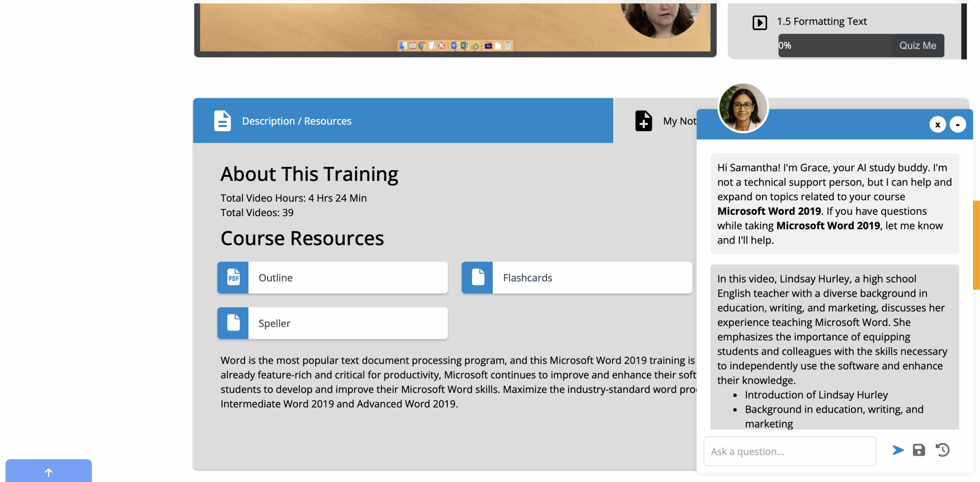Click the 'Course Resources' heading

pos(302,238)
